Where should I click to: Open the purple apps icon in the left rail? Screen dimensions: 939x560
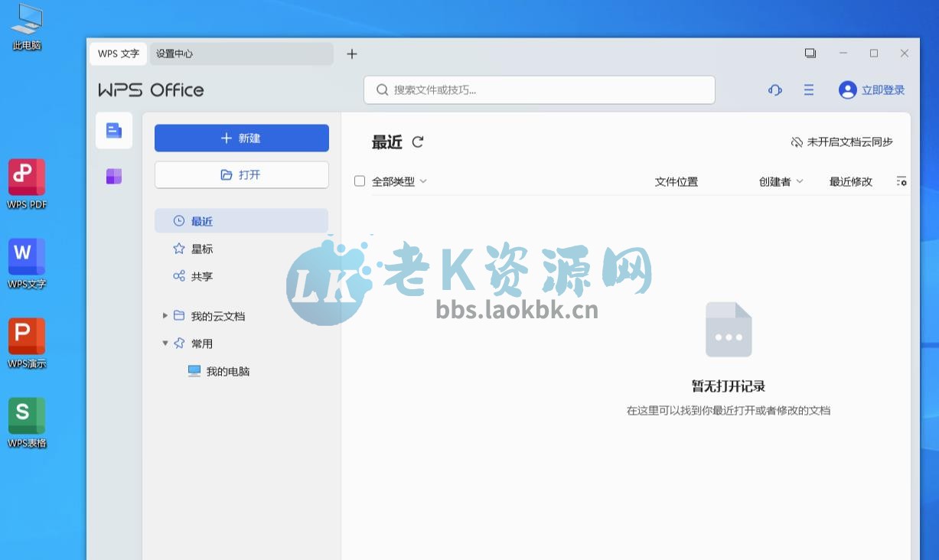(114, 177)
